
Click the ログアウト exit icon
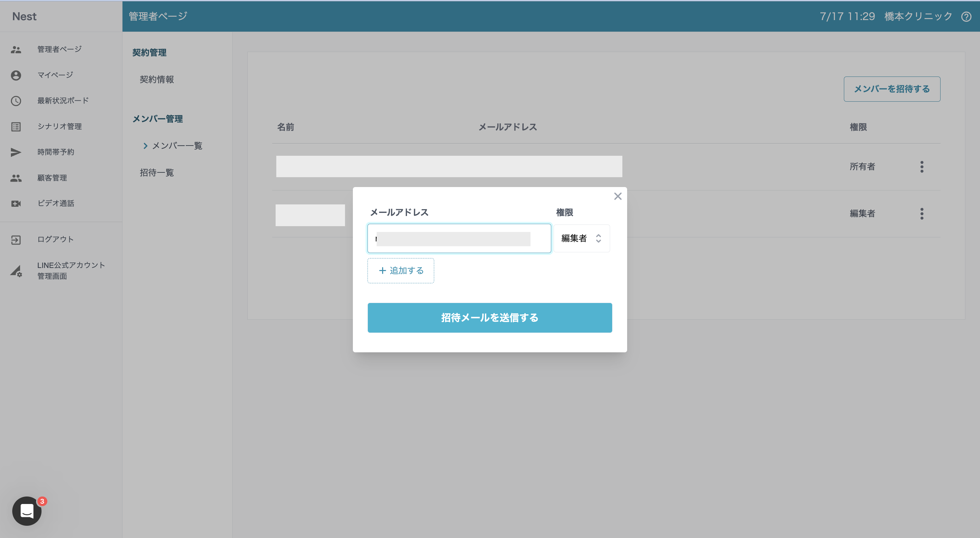(x=16, y=239)
